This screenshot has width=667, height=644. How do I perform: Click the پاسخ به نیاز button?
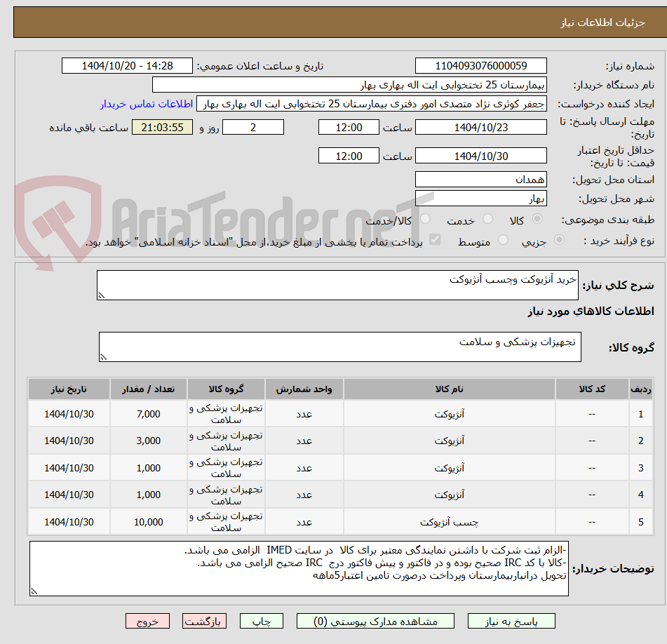[511, 621]
